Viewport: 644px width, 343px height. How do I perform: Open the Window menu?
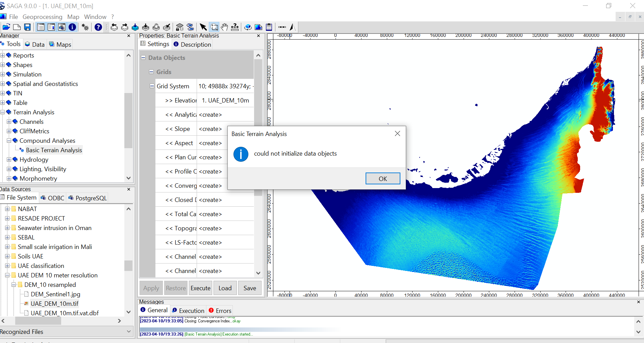pyautogui.click(x=95, y=17)
